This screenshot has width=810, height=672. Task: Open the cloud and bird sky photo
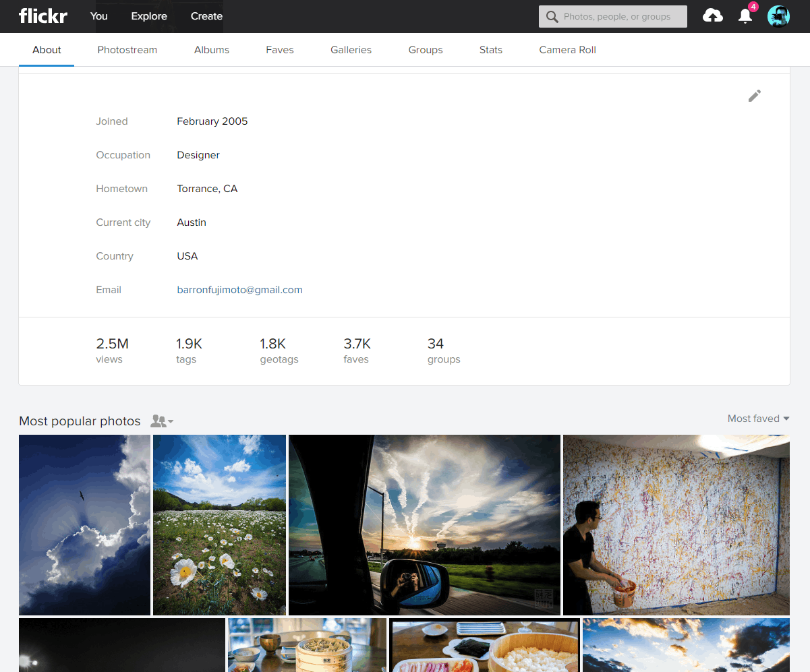click(x=84, y=525)
